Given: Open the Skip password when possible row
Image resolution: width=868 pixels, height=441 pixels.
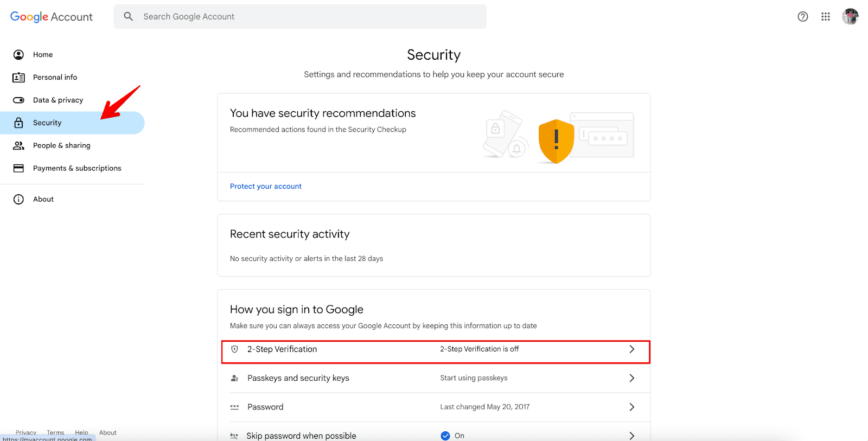Looking at the screenshot, I should coord(301,436).
